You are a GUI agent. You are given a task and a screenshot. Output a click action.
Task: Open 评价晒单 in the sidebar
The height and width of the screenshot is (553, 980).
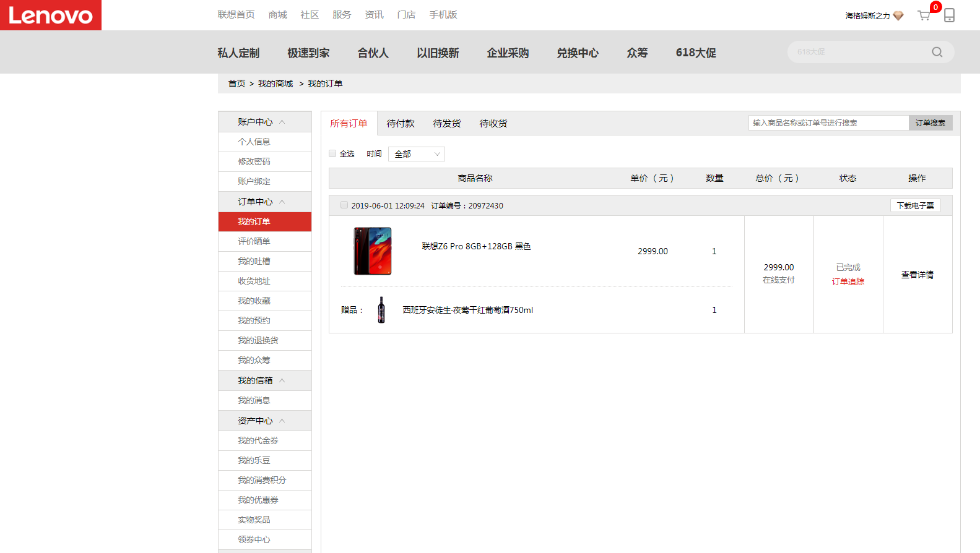tap(265, 241)
